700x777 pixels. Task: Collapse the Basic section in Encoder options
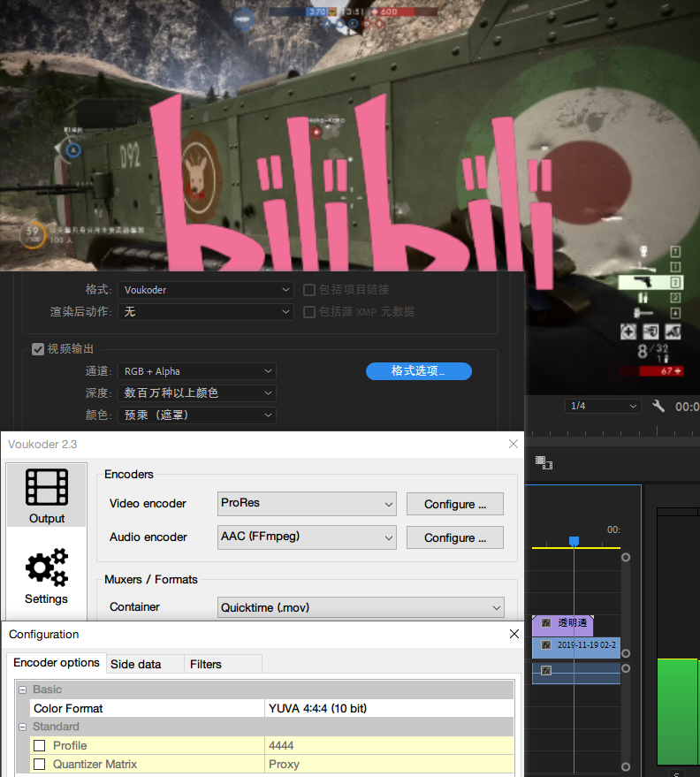tap(22, 689)
